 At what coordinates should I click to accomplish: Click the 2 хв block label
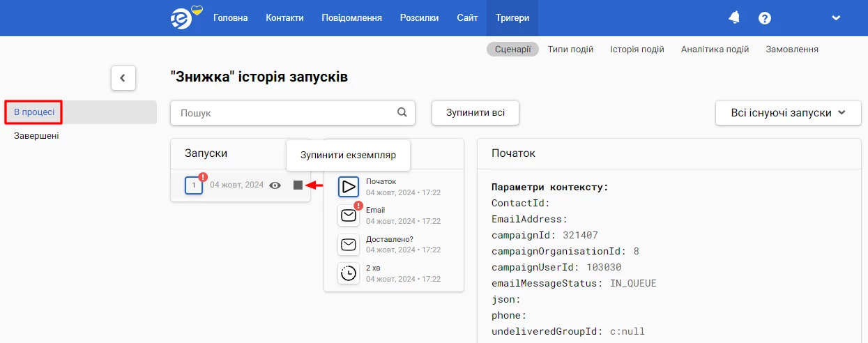point(373,268)
